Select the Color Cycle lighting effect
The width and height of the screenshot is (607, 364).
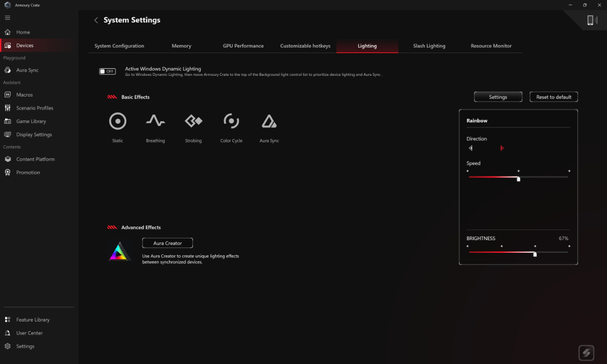(x=231, y=121)
